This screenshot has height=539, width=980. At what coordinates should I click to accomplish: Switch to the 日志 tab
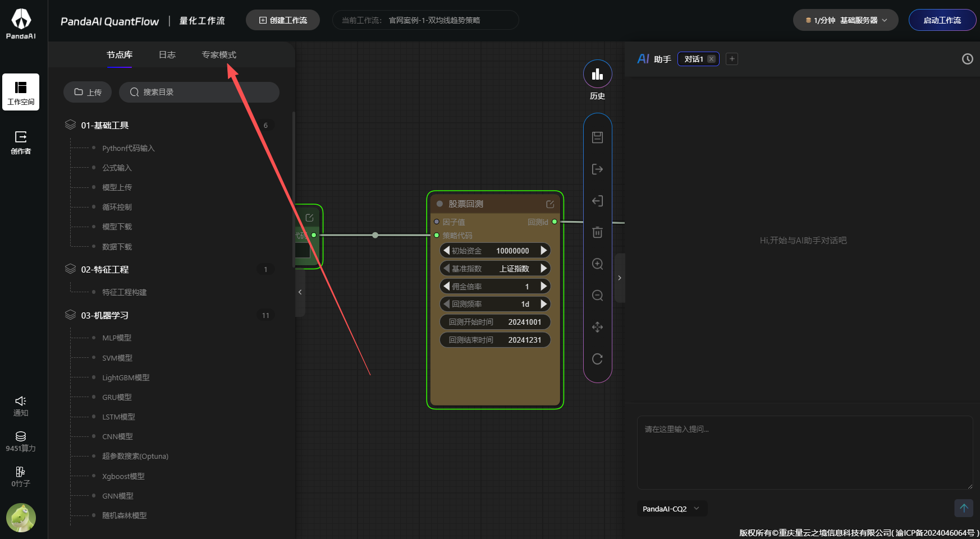pos(167,55)
